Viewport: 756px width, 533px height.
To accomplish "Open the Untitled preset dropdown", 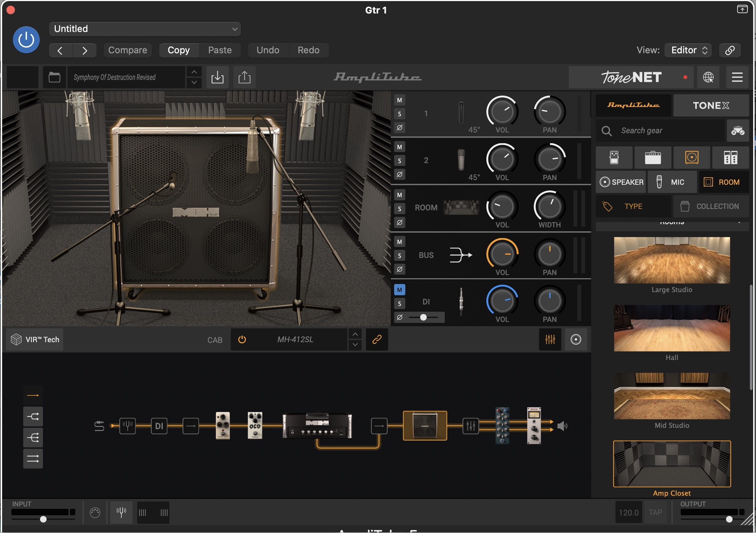I will (145, 29).
